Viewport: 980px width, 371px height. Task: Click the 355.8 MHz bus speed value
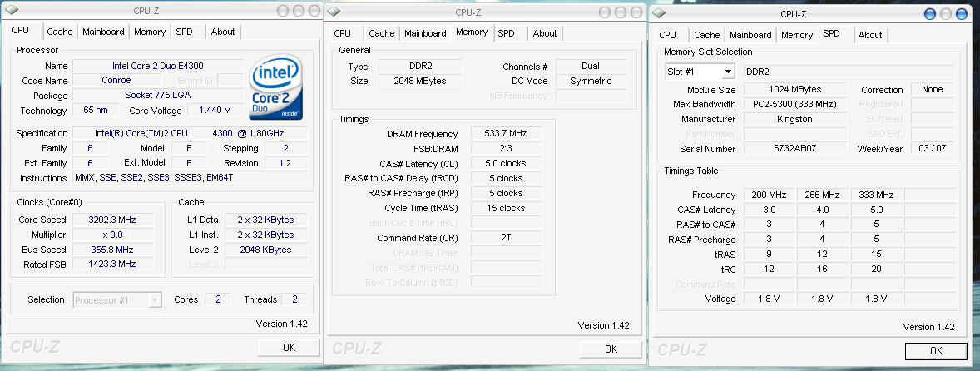click(x=112, y=250)
